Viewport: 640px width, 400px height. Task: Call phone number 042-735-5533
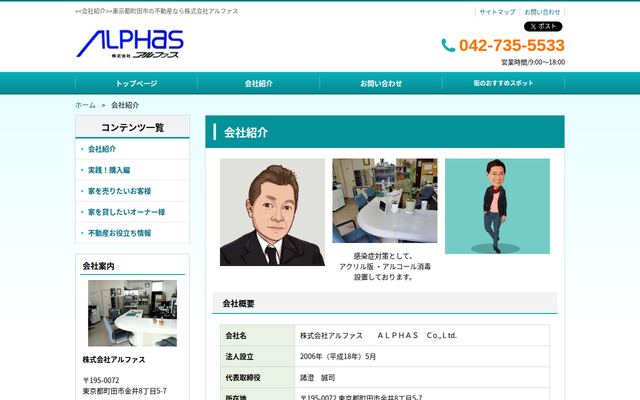[511, 45]
